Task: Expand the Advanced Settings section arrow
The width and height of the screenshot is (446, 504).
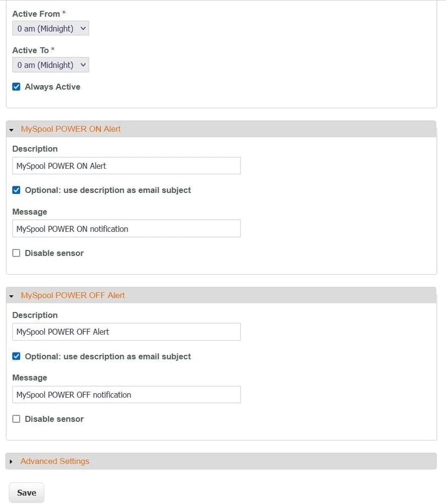Action: 11,462
